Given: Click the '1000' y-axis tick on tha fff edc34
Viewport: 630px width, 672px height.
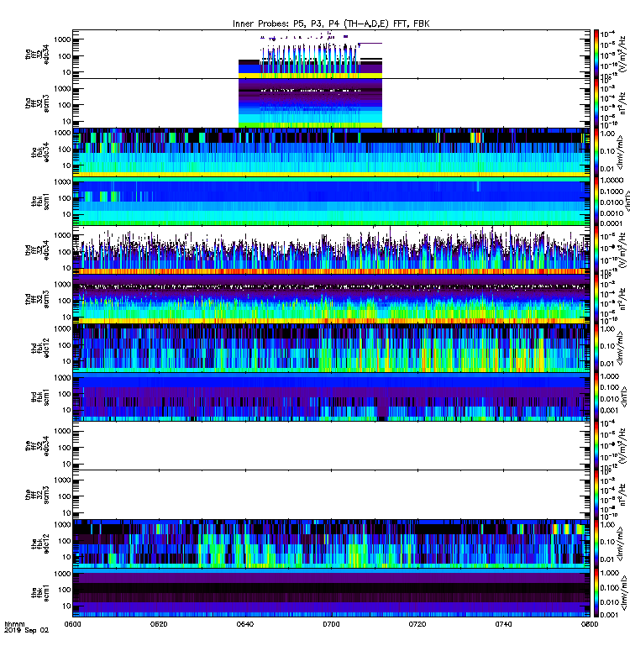Looking at the screenshot, I should tap(62, 39).
